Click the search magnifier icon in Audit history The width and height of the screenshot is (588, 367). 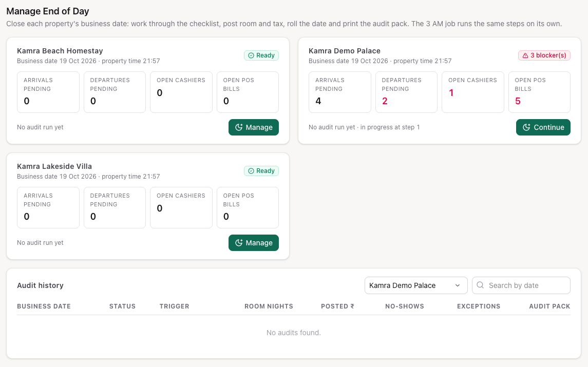[480, 285]
